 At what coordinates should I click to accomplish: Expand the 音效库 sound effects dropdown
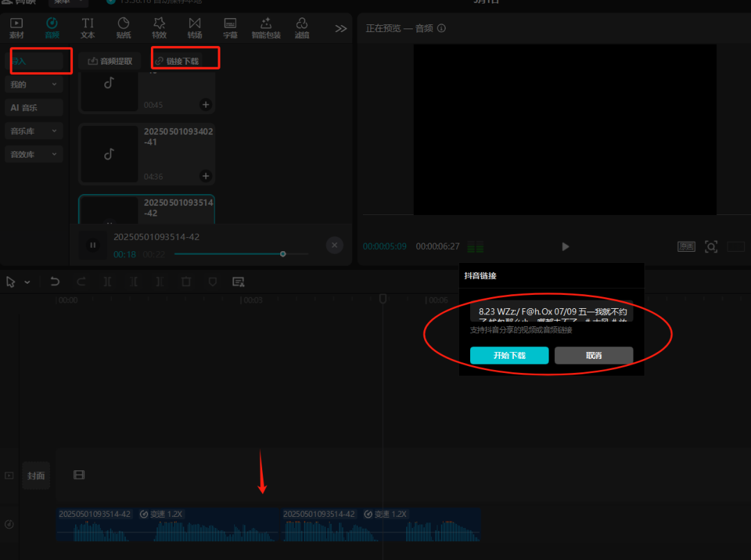pyautogui.click(x=33, y=154)
